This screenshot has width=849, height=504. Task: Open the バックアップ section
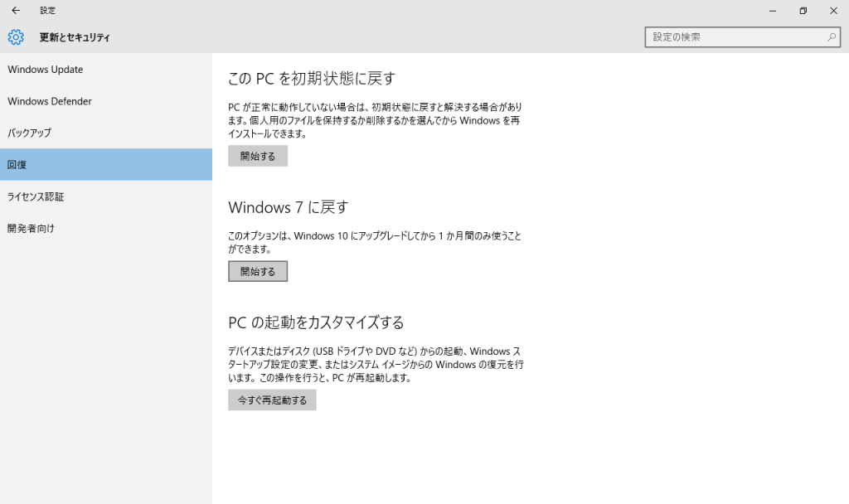(106, 133)
